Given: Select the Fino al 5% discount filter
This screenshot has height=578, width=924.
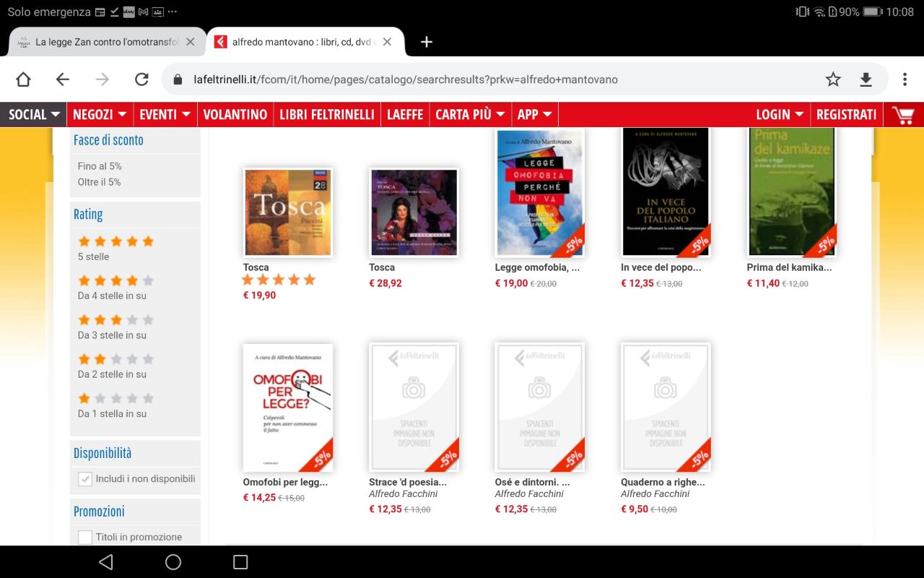Looking at the screenshot, I should (100, 166).
